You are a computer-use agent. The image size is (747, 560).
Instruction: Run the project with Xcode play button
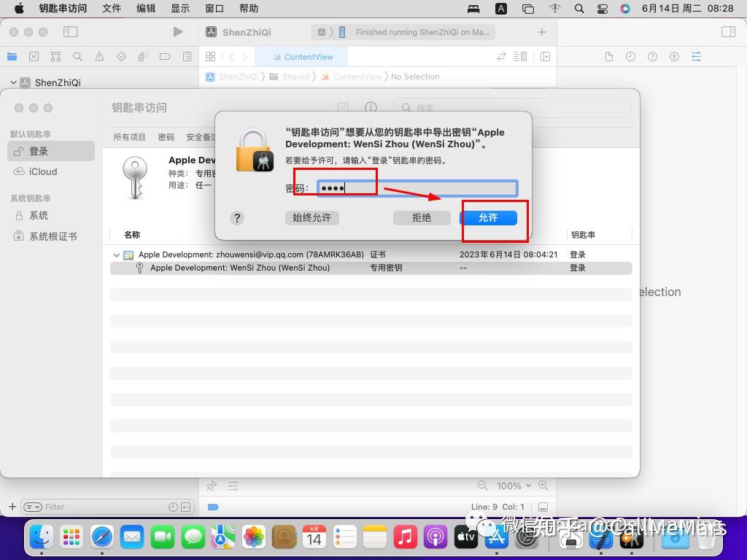click(178, 32)
